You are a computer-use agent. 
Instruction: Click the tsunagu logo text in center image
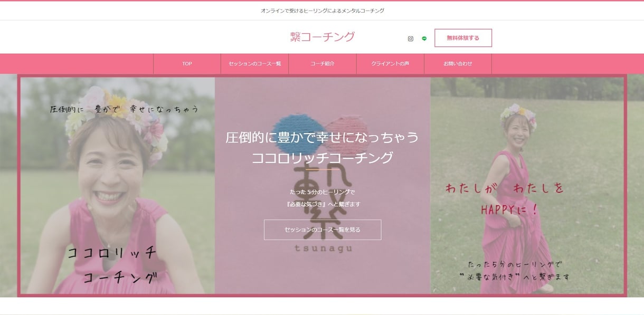(323, 249)
